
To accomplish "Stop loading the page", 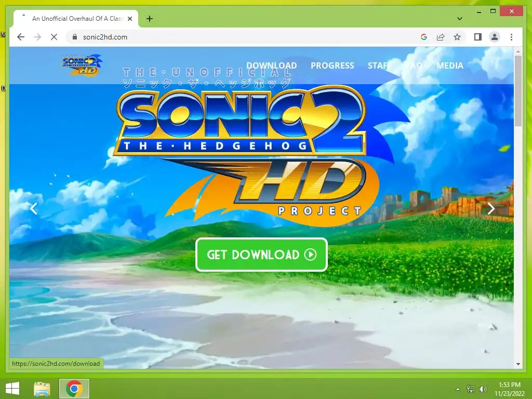I will point(54,37).
